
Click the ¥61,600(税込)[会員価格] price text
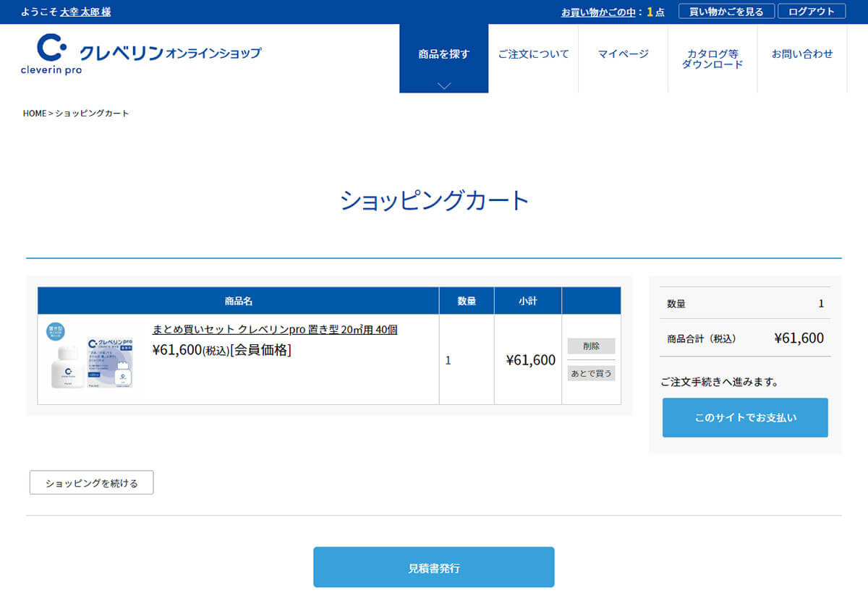click(221, 350)
